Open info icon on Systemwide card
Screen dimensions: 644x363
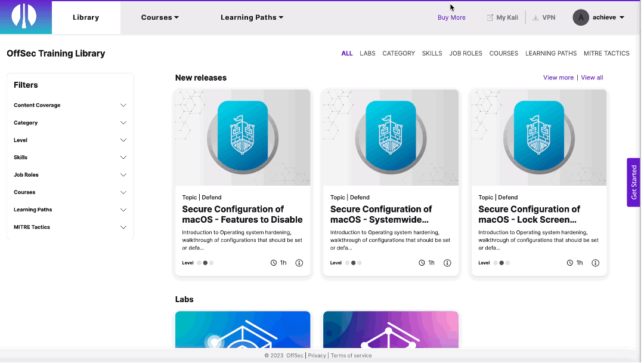click(447, 263)
